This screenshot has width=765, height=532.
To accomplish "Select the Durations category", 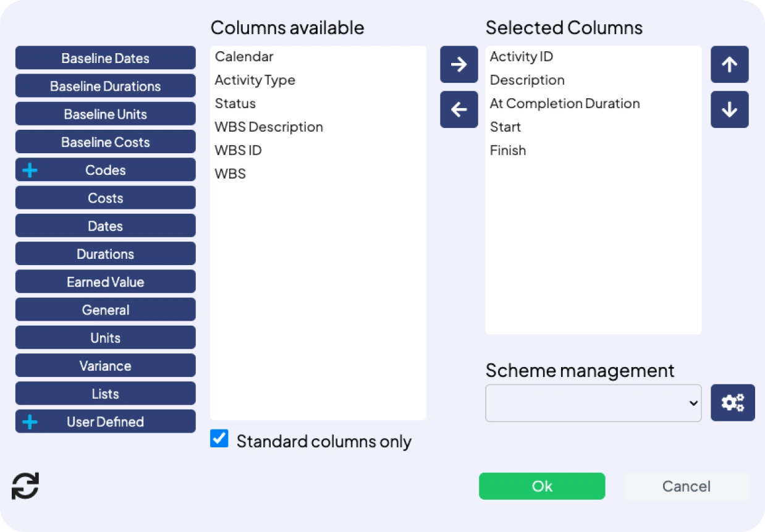I will pos(105,253).
